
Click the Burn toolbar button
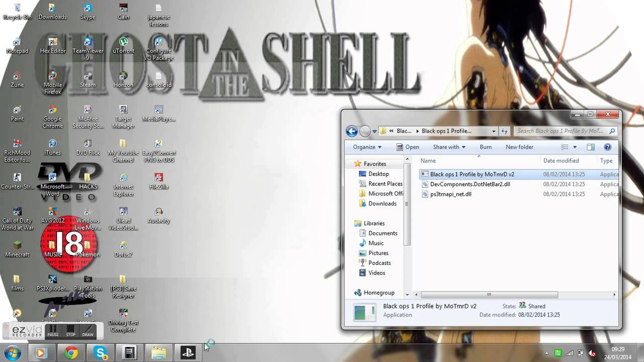coord(486,147)
